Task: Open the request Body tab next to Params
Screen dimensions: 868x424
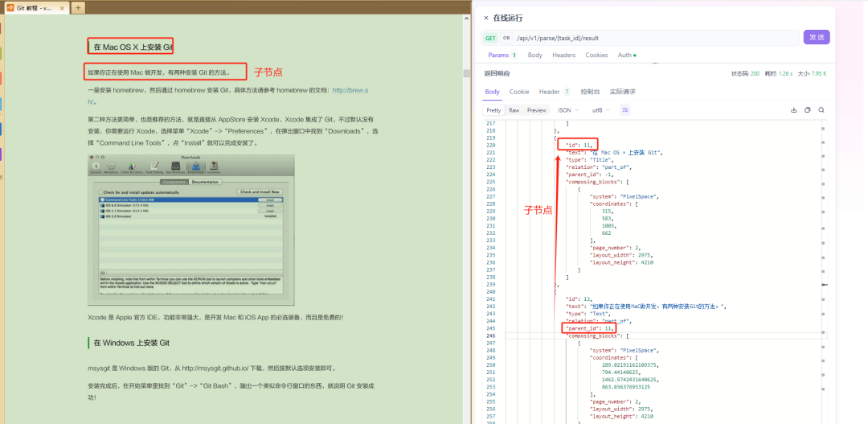Action: [534, 55]
